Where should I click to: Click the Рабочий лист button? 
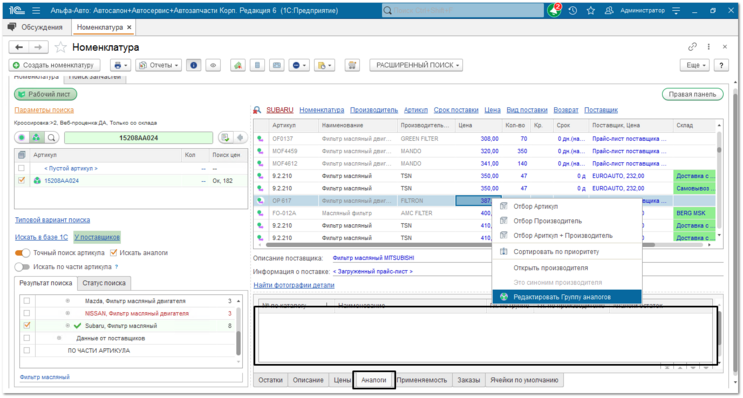pyautogui.click(x=45, y=94)
